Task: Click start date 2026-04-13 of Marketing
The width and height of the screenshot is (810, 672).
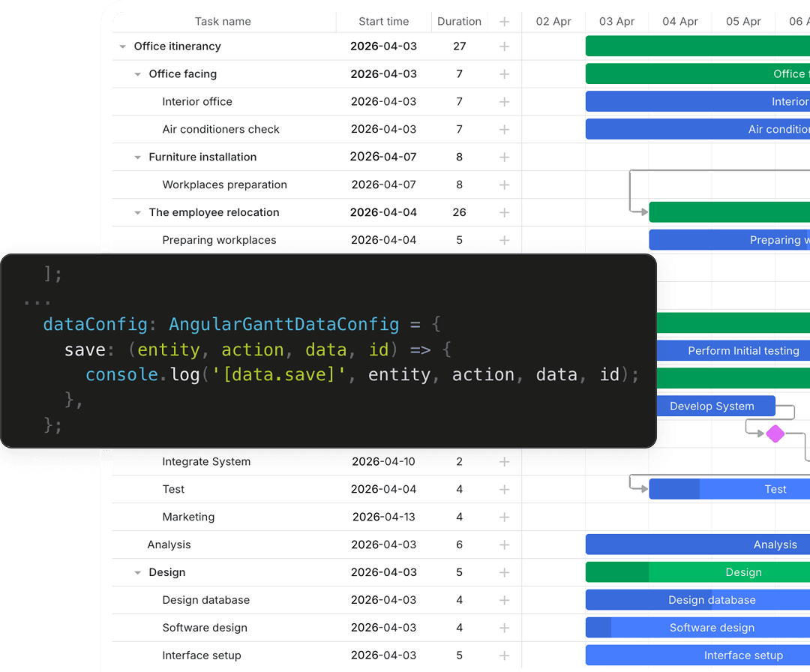Action: coord(383,517)
